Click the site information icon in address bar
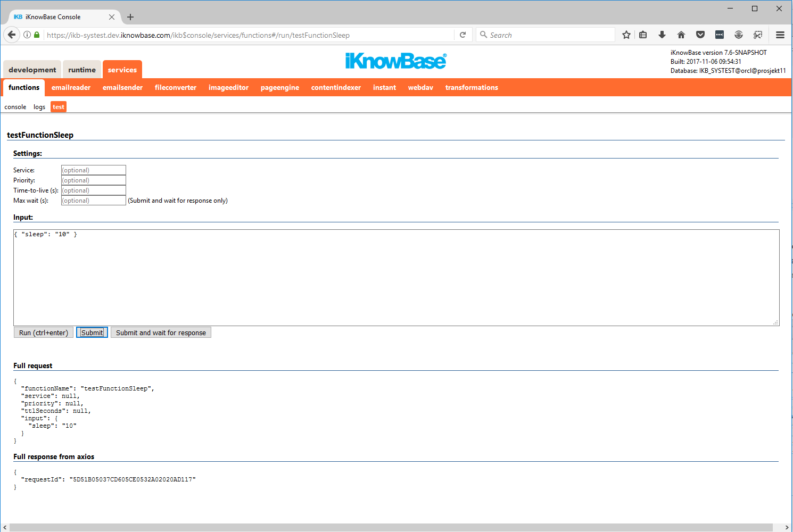 point(27,35)
